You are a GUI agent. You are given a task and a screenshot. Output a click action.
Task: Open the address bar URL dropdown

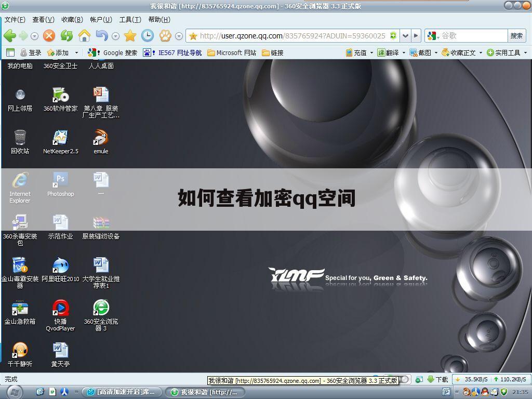click(x=405, y=36)
